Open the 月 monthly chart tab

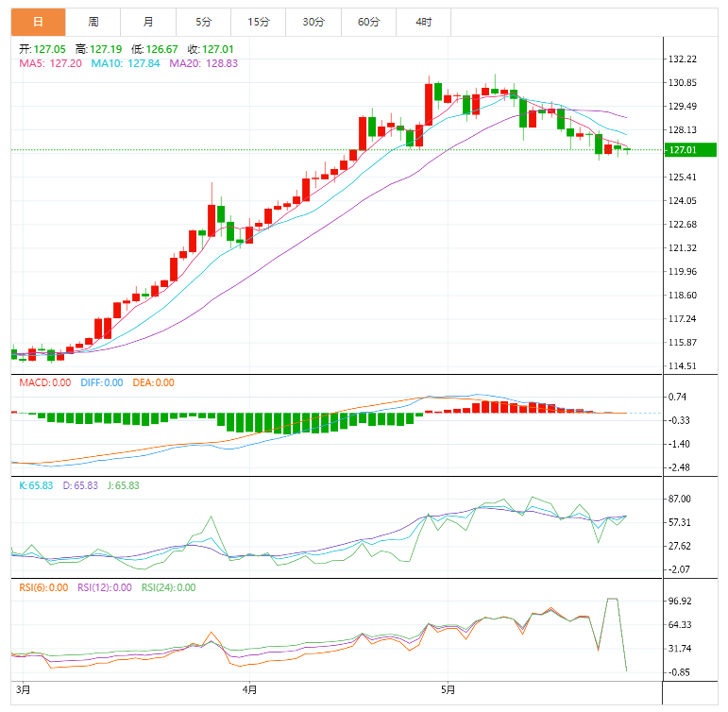[148, 21]
